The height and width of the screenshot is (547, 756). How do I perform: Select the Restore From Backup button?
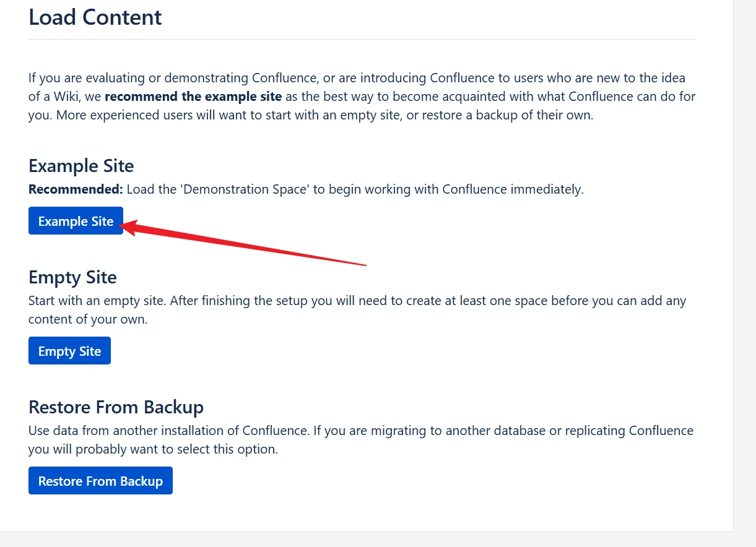pyautogui.click(x=100, y=481)
